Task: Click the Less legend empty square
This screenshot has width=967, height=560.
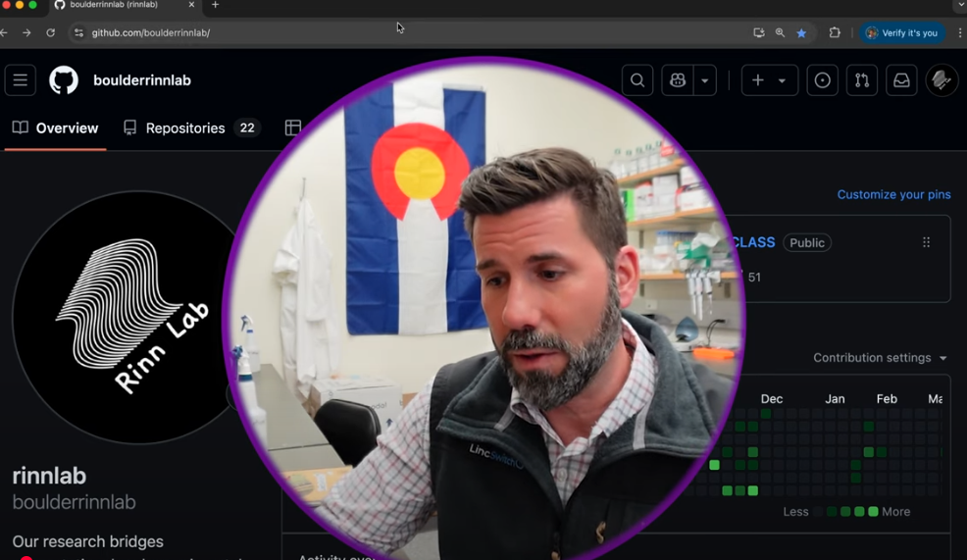Action: point(818,511)
